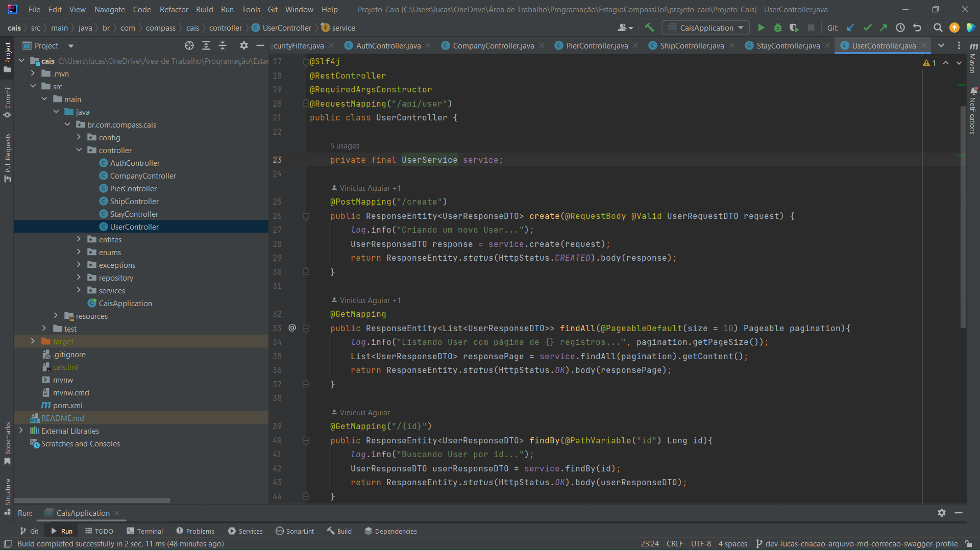This screenshot has width=980, height=551.
Task: Open the Refactor menu
Action: coord(174,9)
